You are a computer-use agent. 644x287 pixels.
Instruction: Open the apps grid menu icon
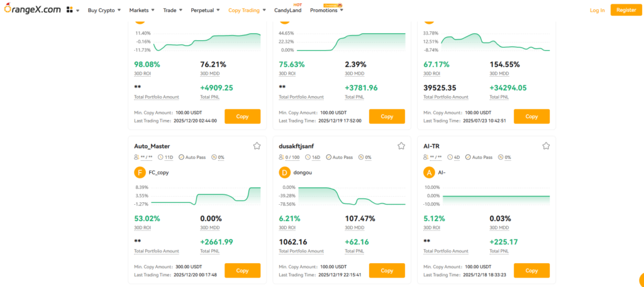69,10
